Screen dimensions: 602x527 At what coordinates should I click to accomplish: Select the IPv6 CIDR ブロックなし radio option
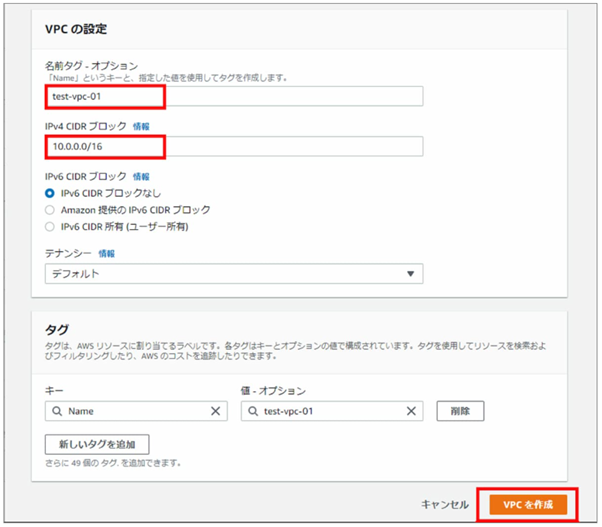(51, 193)
